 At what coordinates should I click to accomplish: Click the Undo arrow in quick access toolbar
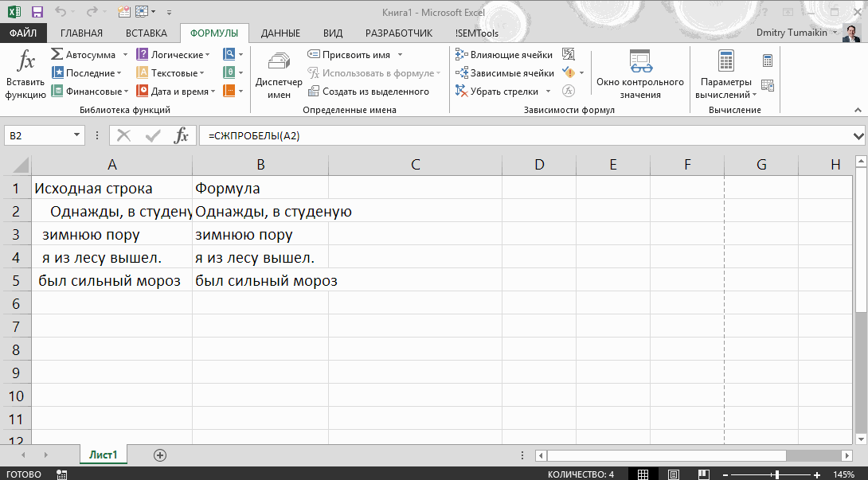tap(61, 12)
